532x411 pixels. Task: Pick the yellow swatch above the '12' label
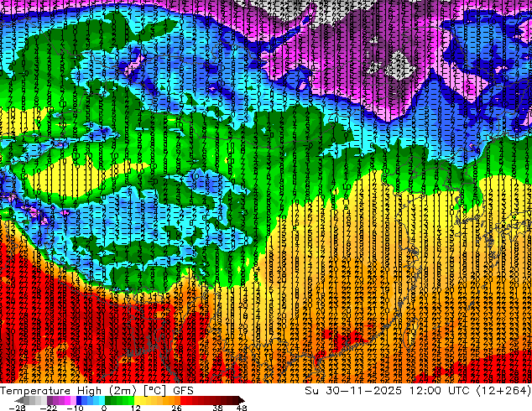[x=137, y=400]
